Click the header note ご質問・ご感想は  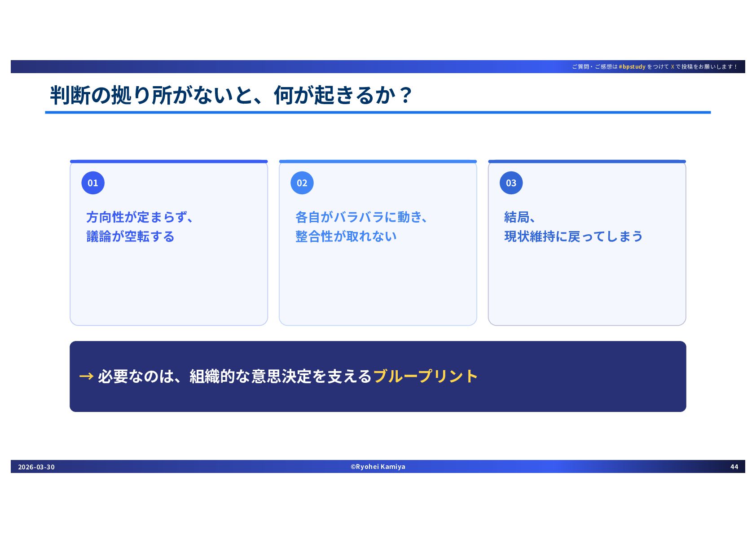[595, 67]
